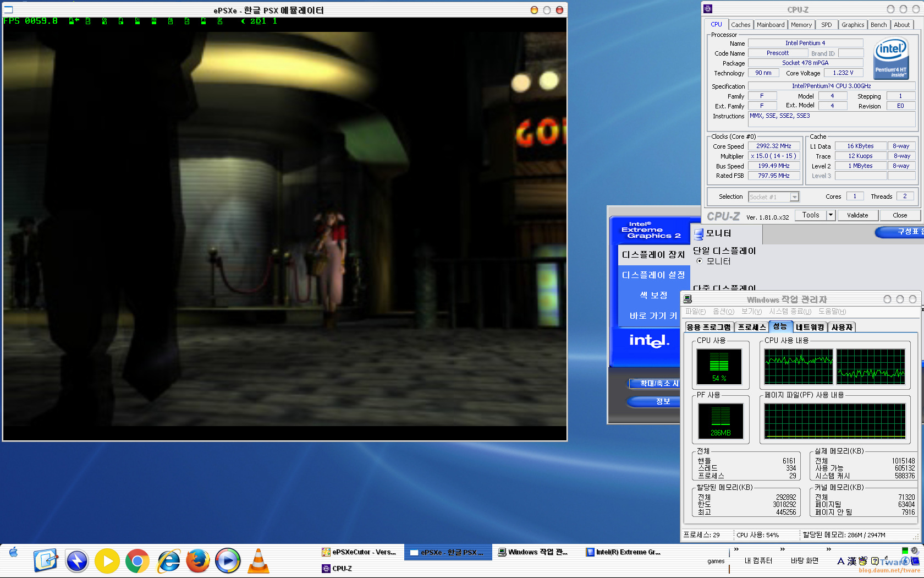Click the Tools button in CPU-Z
Viewport: 924px width, 578px height.
coord(811,215)
